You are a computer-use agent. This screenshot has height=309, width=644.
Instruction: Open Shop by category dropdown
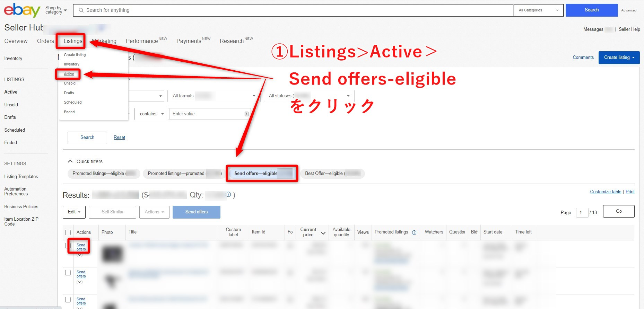coord(56,10)
